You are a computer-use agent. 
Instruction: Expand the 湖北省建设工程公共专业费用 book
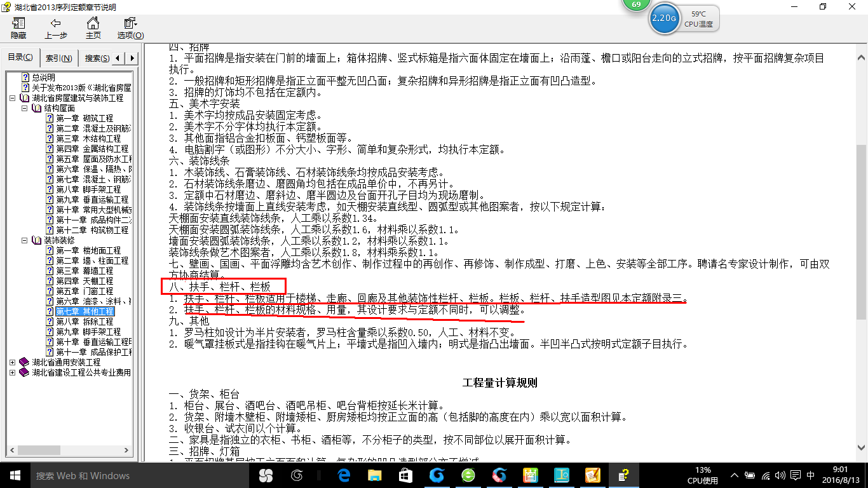point(13,372)
